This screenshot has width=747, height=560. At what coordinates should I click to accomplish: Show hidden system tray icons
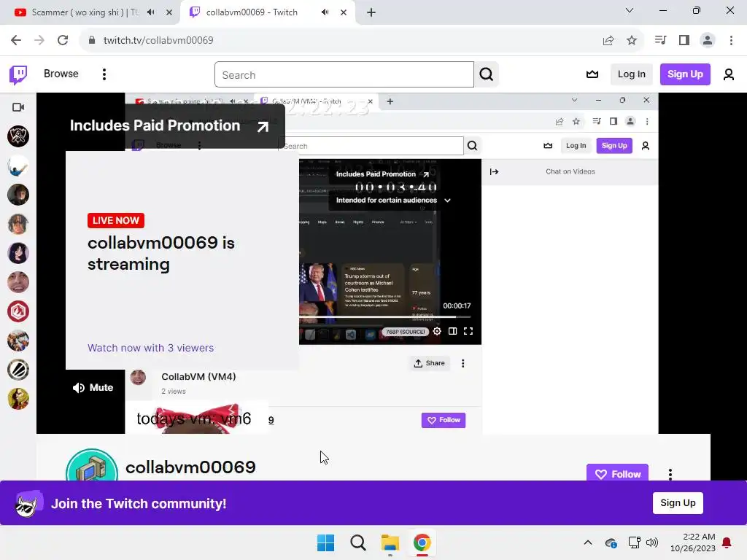tap(588, 542)
